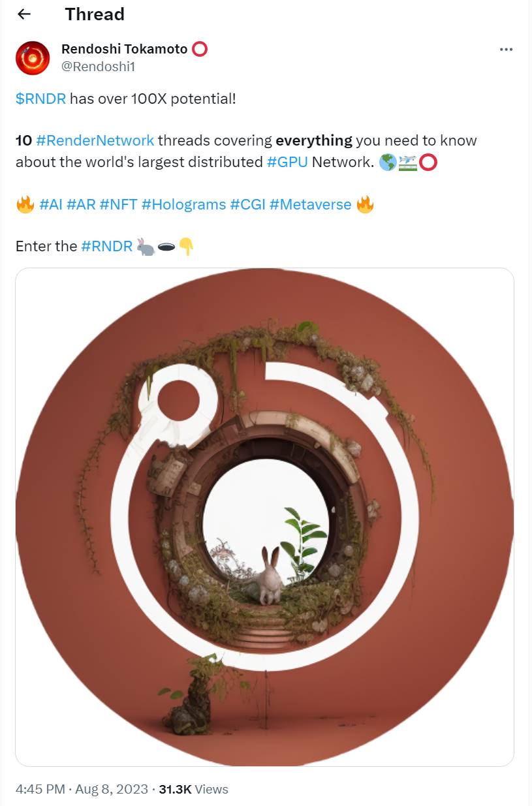
Task: Open the #Metaverse hashtag
Action: tap(310, 204)
